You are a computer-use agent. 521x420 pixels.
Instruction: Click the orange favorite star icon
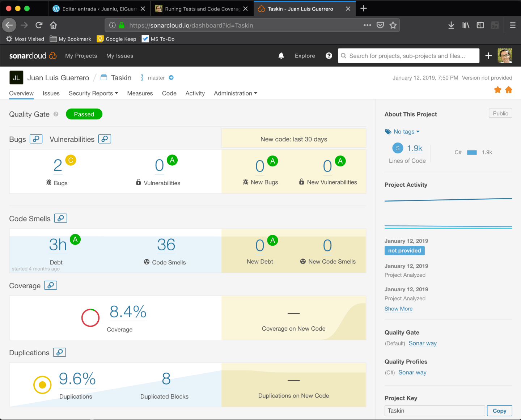coord(498,90)
